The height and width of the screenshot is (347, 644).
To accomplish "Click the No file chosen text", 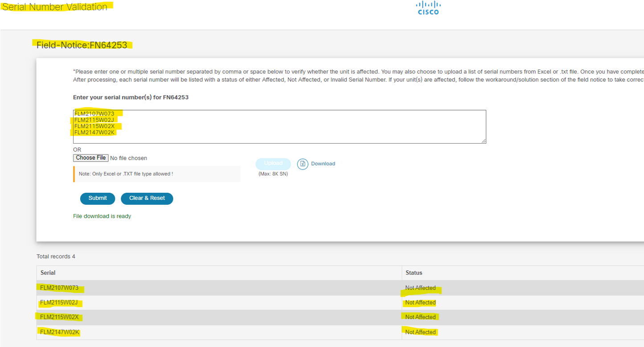I will 128,158.
